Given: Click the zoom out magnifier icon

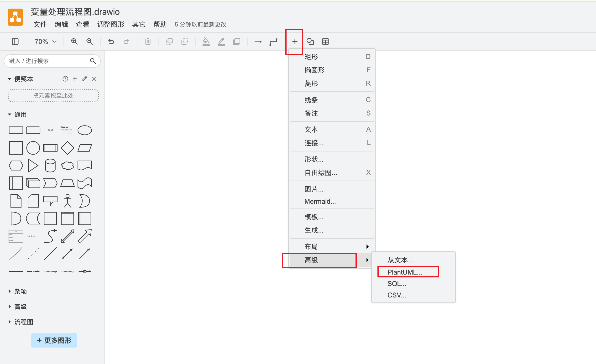Looking at the screenshot, I should coord(89,42).
